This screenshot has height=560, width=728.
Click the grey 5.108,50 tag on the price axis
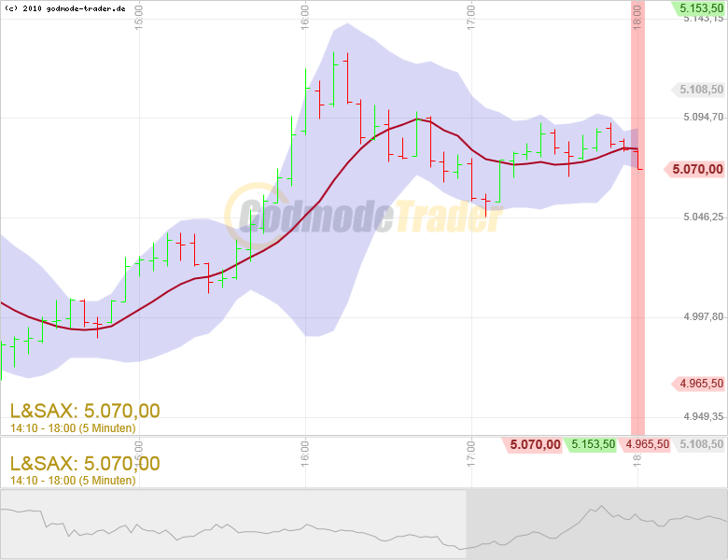(x=698, y=90)
